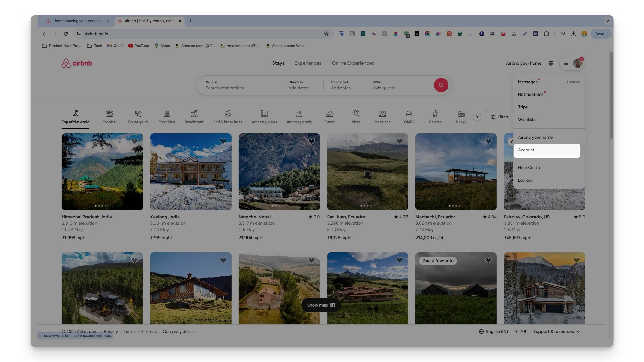Wishlist the Guest favourite dark cabin heart
This screenshot has width=644, height=362.
pyautogui.click(x=488, y=260)
